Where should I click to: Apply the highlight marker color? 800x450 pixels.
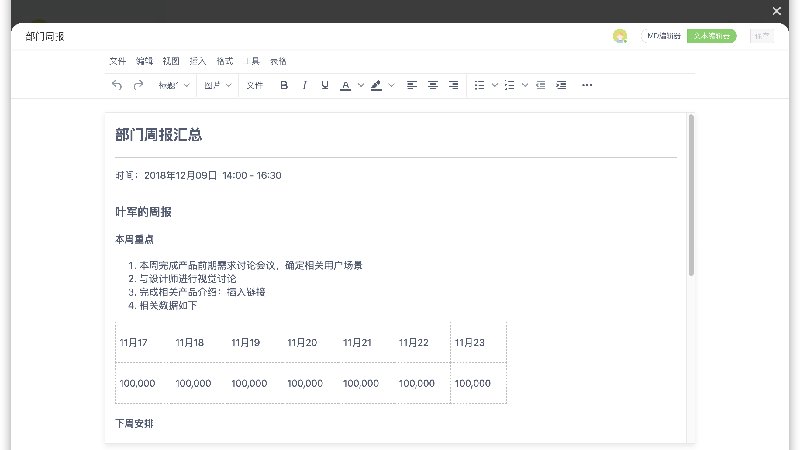tap(376, 85)
